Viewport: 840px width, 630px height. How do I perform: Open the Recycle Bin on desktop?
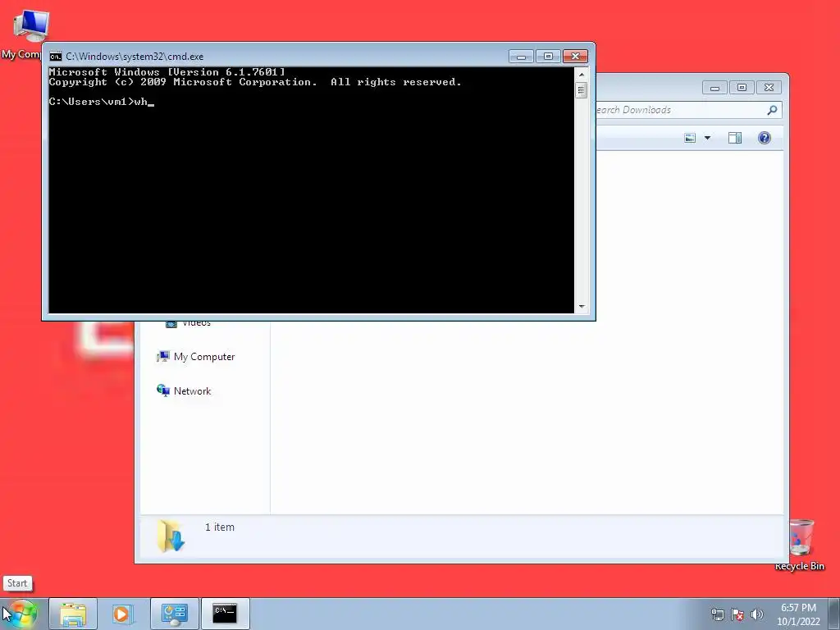801,537
